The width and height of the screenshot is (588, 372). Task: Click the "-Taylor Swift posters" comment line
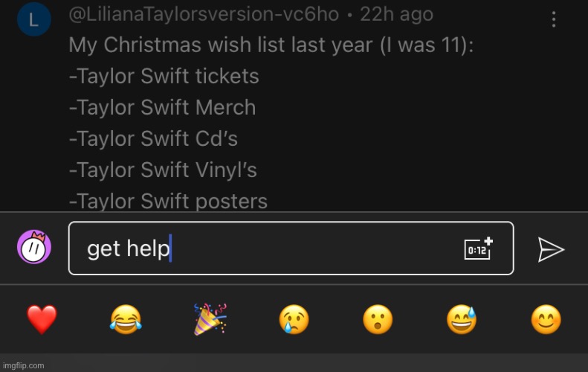click(168, 201)
